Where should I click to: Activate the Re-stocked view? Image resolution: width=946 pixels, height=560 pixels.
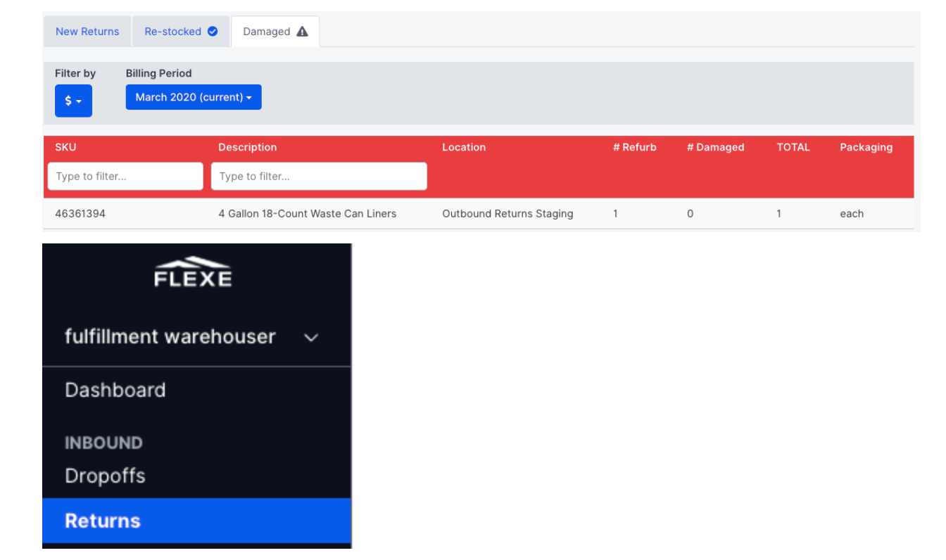(172, 31)
